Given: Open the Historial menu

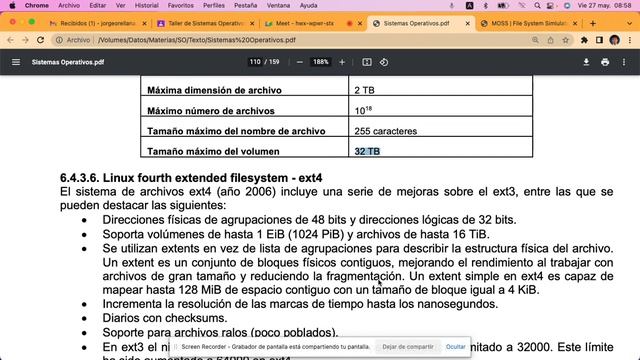Looking at the screenshot, I should coord(147,6).
